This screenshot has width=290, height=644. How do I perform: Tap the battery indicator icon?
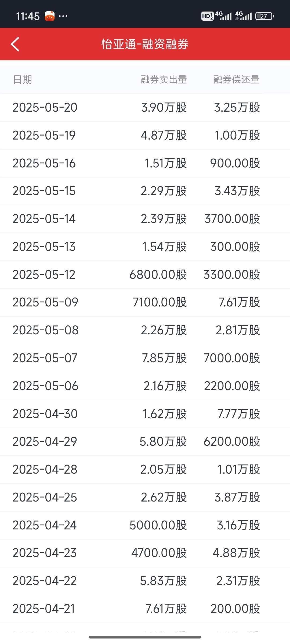tap(264, 16)
